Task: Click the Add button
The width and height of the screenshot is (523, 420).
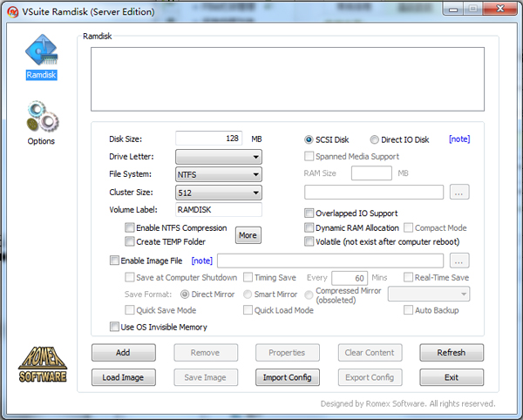Action: 124,353
